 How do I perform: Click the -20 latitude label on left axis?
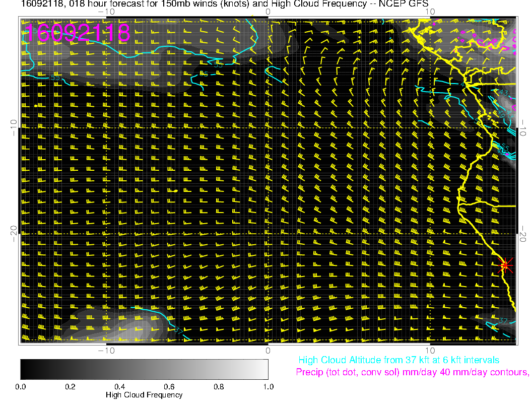(14, 233)
